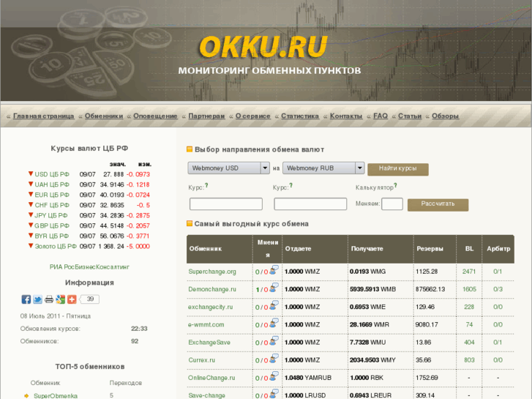Share page via Facebook icon
The height and width of the screenshot is (399, 532).
[x=26, y=299]
